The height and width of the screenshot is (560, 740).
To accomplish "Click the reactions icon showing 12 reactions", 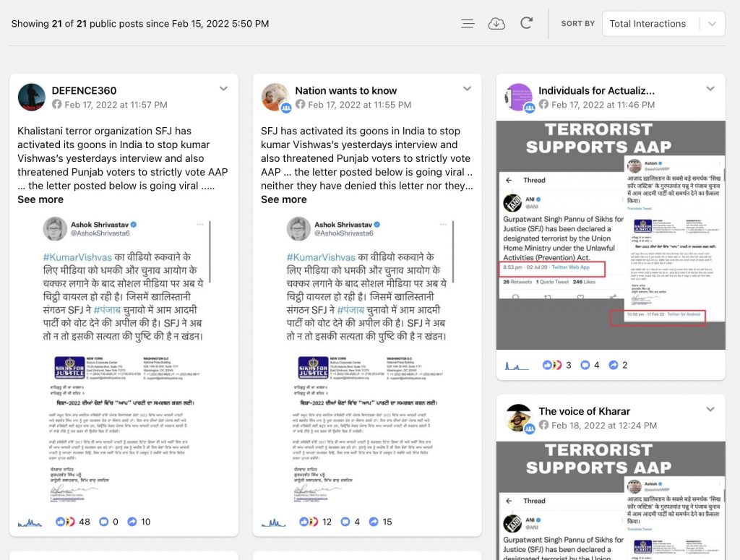I will point(309,522).
